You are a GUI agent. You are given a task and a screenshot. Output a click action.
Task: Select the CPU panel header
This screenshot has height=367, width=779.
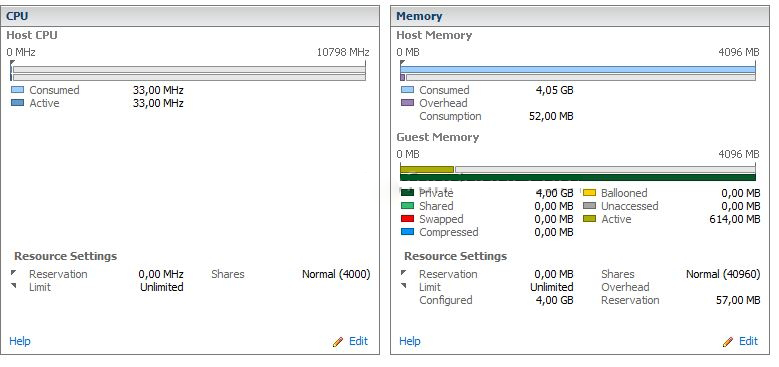pyautogui.click(x=190, y=16)
